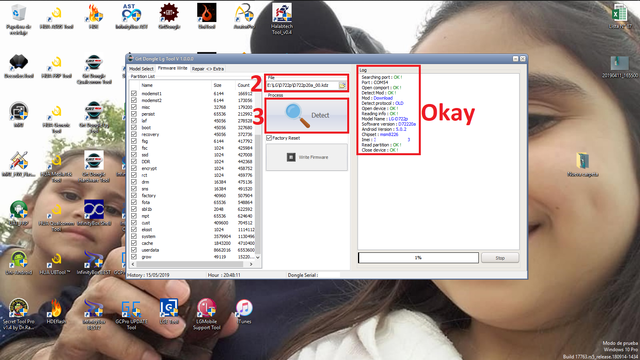Uncheck the cache partition checkbox

tap(134, 243)
